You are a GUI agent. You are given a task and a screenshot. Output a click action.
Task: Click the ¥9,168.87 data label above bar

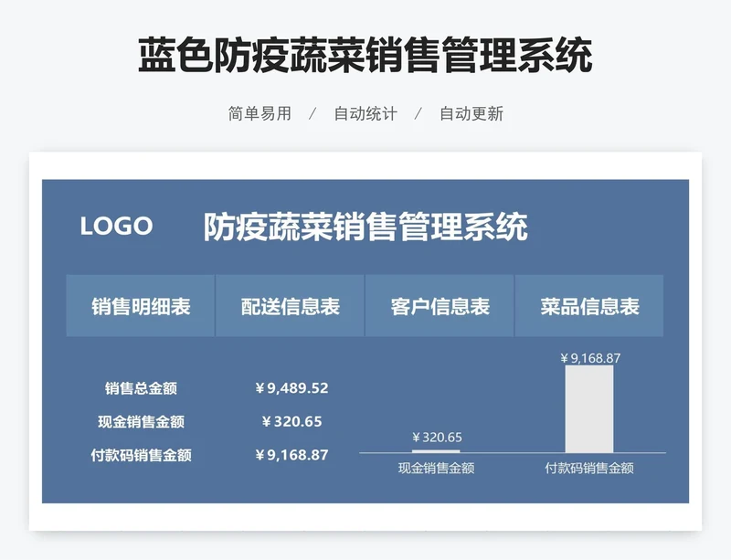tap(590, 358)
